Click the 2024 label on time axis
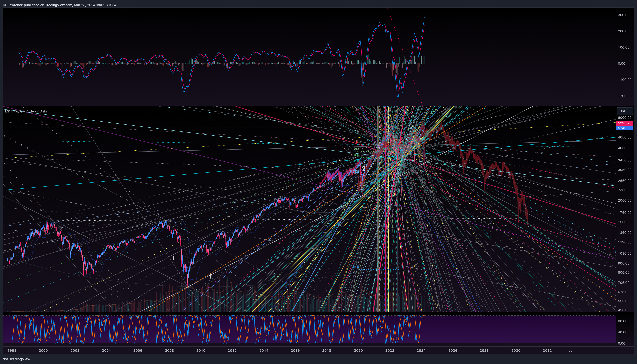This screenshot has height=364, width=637. pyautogui.click(x=421, y=350)
